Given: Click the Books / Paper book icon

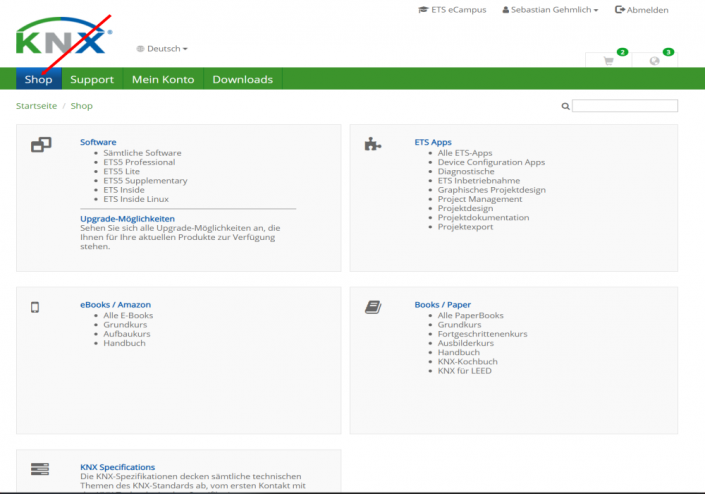Looking at the screenshot, I should click(373, 307).
